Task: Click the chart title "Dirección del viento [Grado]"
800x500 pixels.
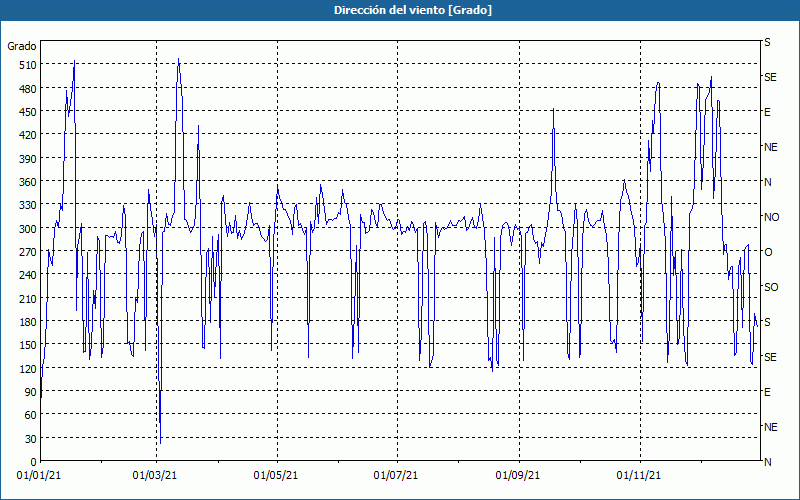Action: coord(413,10)
